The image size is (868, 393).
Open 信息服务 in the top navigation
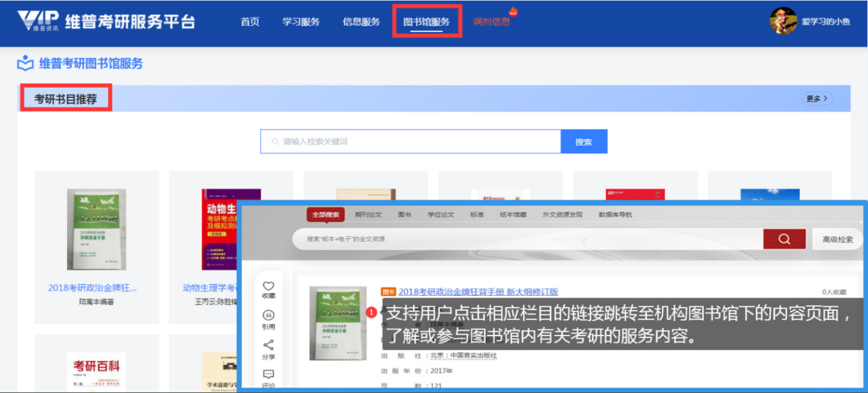(361, 21)
